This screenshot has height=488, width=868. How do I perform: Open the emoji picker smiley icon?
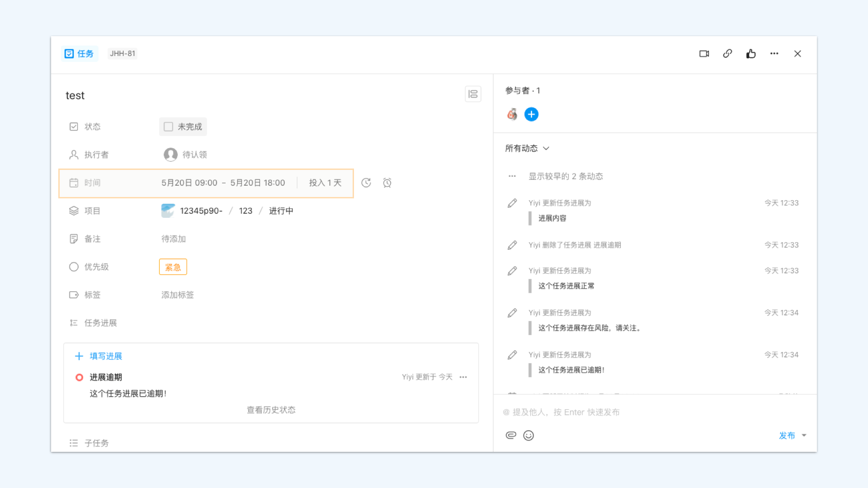528,436
